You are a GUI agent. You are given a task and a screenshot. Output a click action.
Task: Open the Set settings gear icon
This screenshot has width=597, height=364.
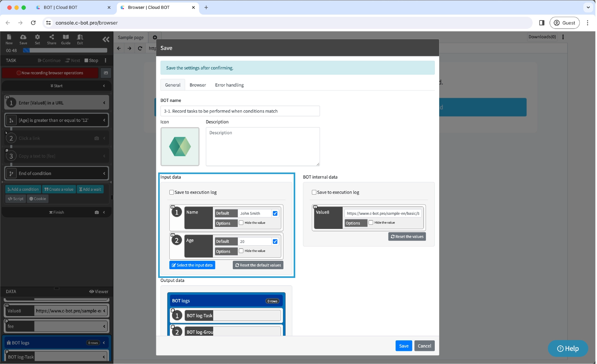[x=37, y=39]
